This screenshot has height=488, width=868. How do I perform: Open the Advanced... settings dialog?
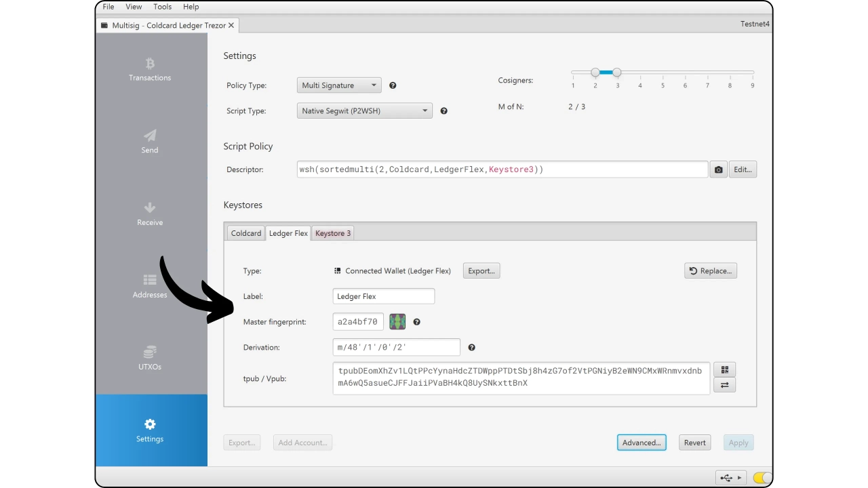[x=642, y=443]
